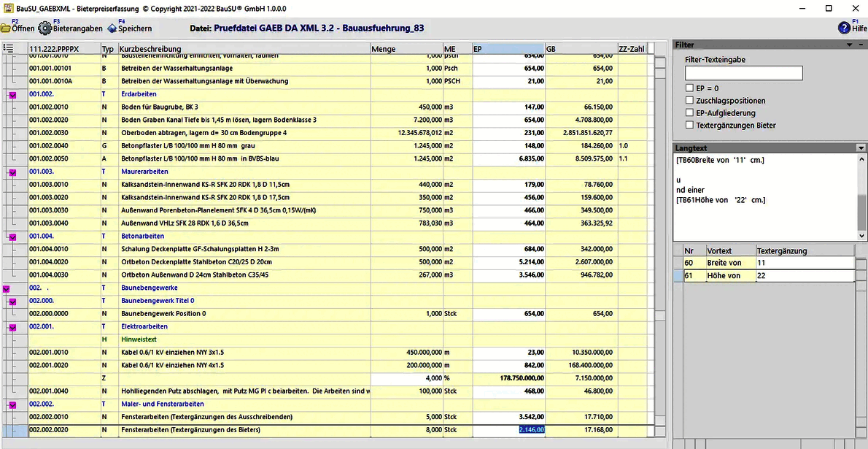Tick the Zuschlagspositionen checkbox
This screenshot has height=449, width=868.
[689, 101]
